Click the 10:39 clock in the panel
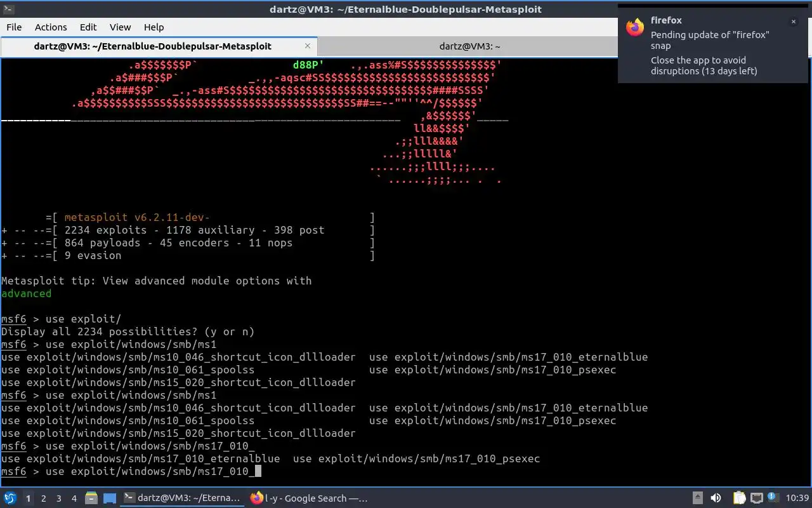 coord(797,498)
